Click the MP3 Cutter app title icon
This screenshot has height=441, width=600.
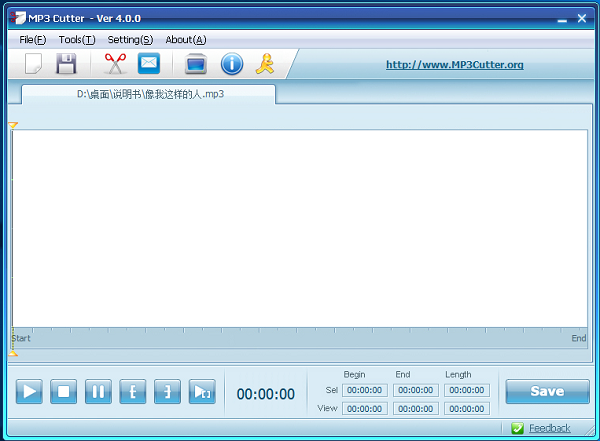18,18
